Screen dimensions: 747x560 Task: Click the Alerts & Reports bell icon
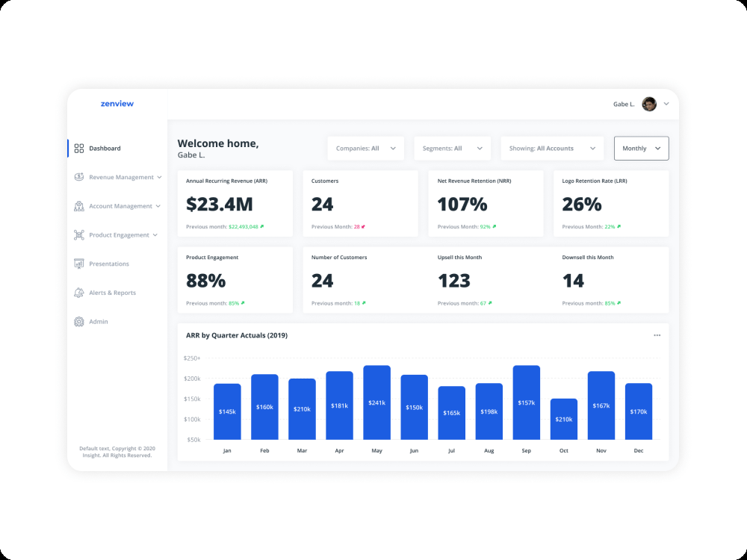coord(79,293)
